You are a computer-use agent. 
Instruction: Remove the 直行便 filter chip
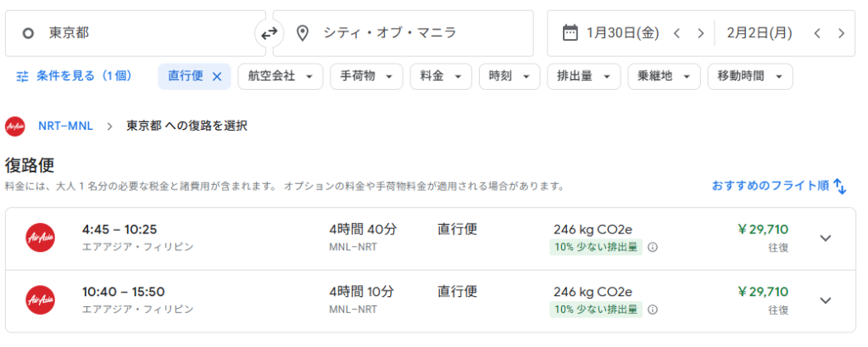[x=216, y=76]
